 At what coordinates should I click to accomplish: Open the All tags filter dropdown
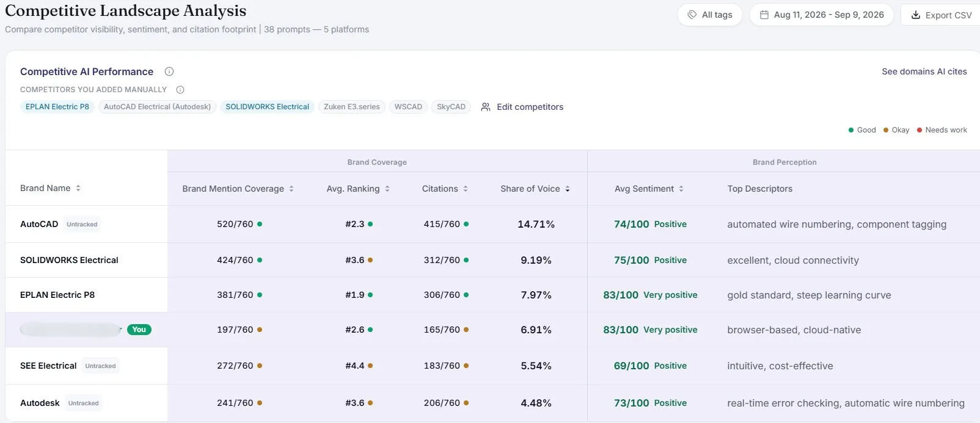click(710, 15)
